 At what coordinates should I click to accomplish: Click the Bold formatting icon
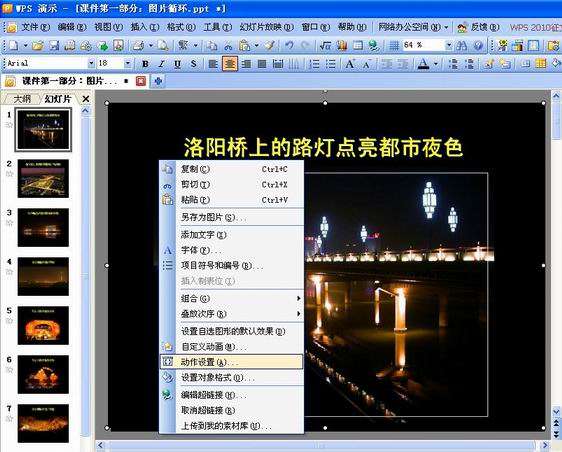click(145, 64)
